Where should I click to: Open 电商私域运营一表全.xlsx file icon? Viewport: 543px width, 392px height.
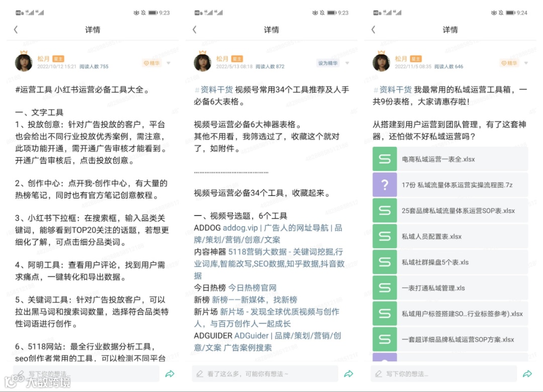coord(385,159)
